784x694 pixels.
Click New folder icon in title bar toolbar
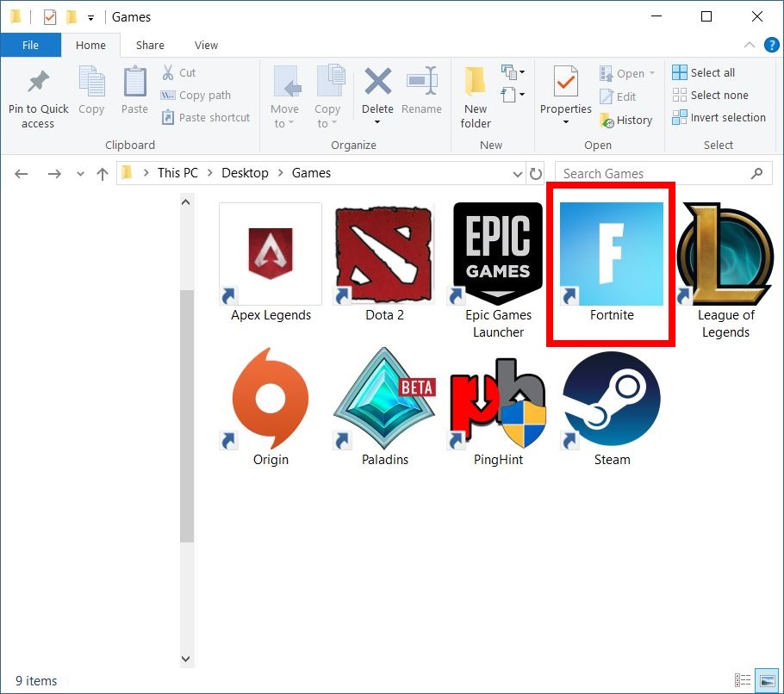(x=72, y=17)
